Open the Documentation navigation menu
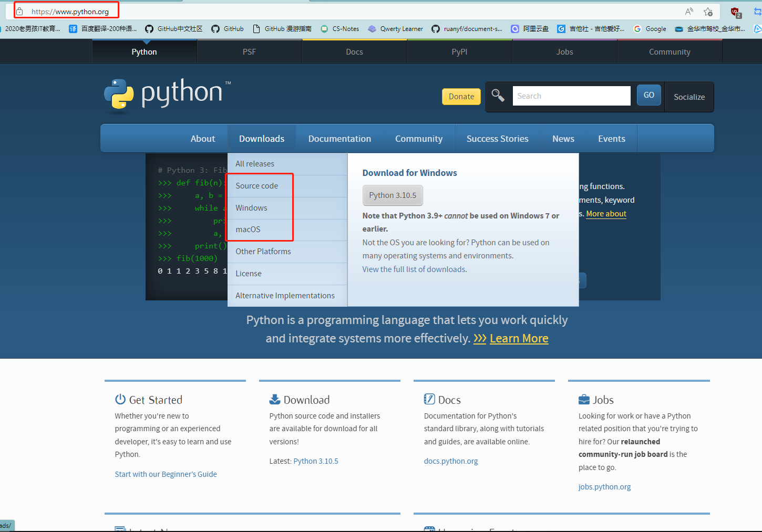Image resolution: width=762 pixels, height=532 pixels. coord(340,139)
